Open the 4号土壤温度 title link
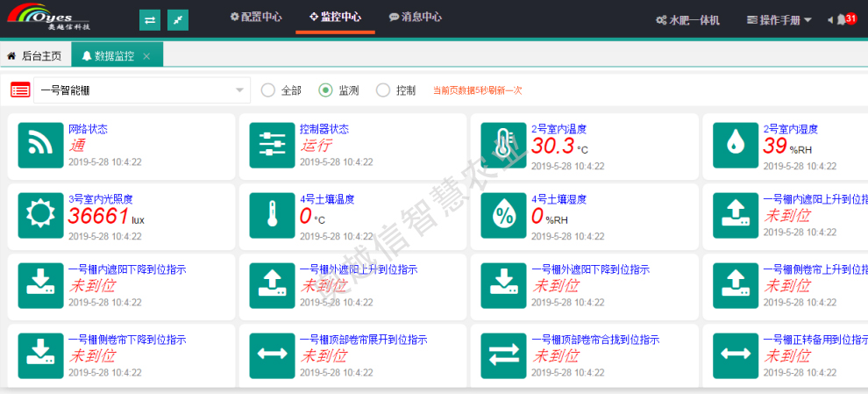 coord(327,199)
